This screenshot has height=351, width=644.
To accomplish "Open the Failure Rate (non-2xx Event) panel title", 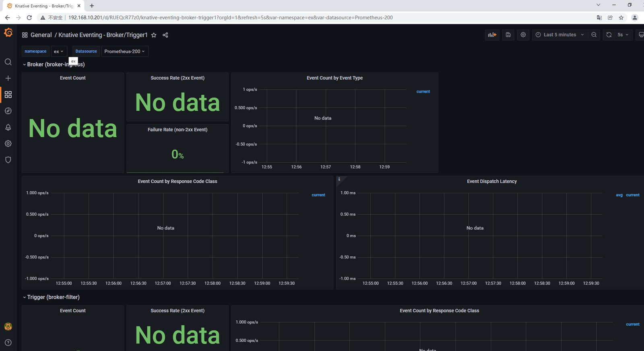I will [178, 130].
